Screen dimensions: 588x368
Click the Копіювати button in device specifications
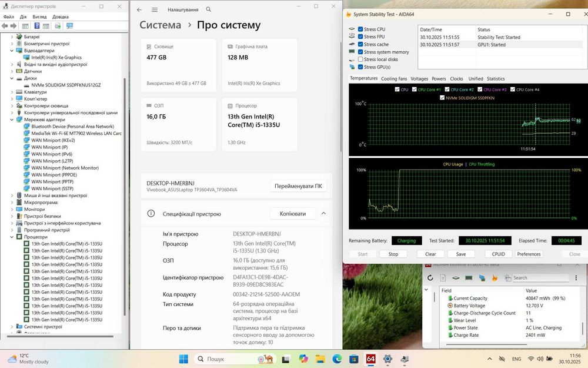[292, 214]
